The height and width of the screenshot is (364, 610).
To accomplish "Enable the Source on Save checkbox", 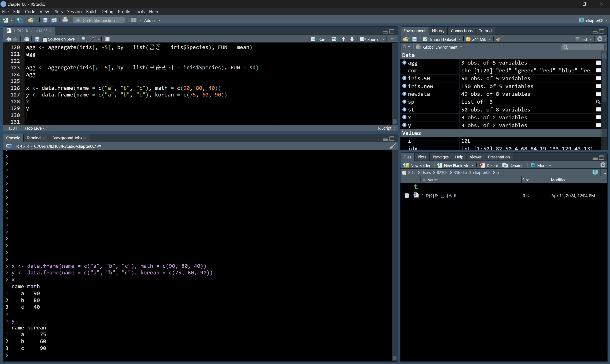I will point(45,39).
